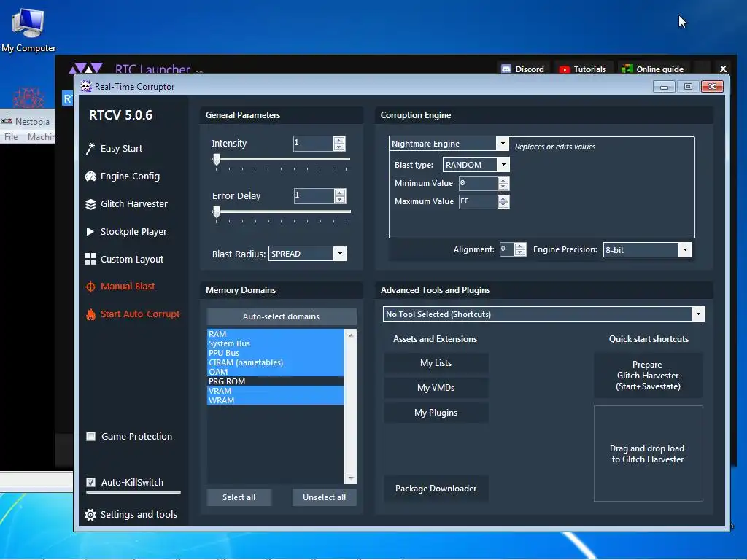Open Stockpile Player play icon
747x560 pixels.
click(90, 231)
